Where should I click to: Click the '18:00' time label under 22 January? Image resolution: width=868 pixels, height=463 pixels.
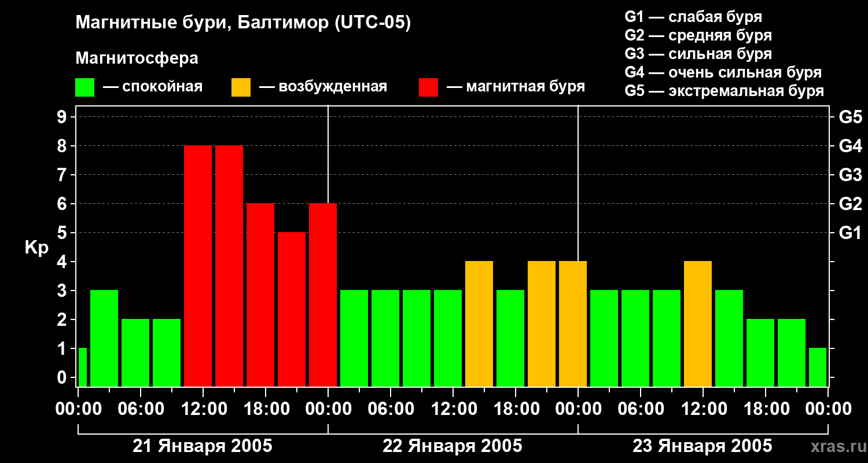coord(516,409)
